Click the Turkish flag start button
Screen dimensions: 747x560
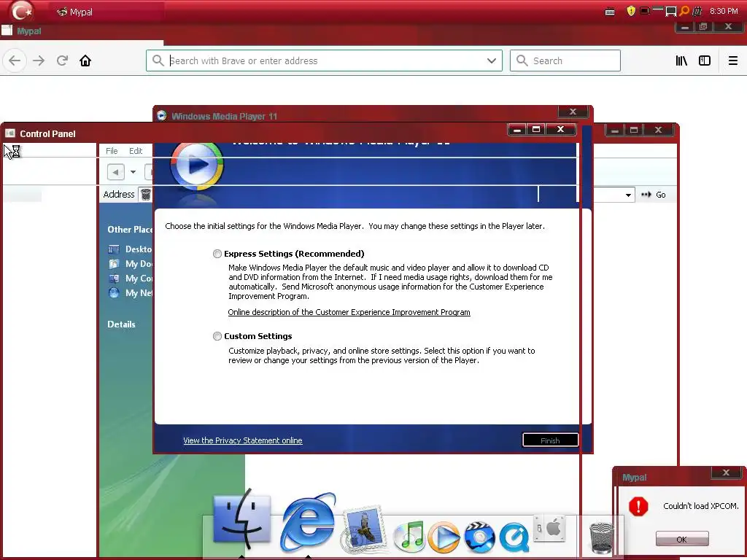(21, 11)
